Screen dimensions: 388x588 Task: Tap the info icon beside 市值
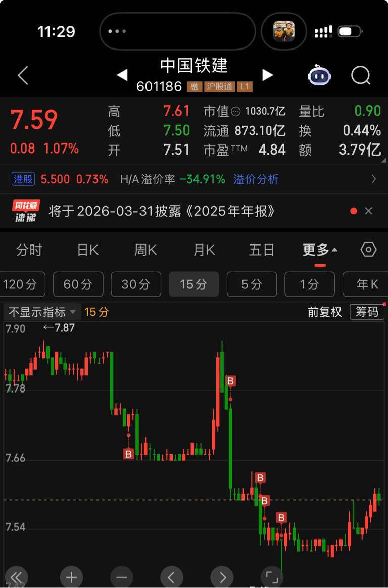pyautogui.click(x=236, y=111)
